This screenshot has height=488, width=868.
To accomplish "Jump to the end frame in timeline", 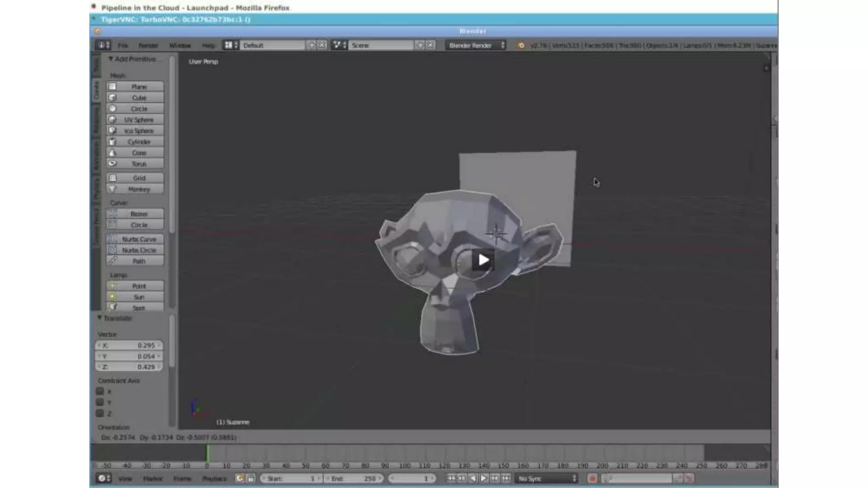I will point(506,478).
